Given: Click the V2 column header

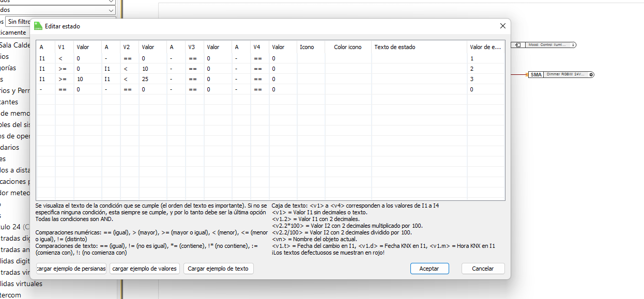Looking at the screenshot, I should (129, 47).
